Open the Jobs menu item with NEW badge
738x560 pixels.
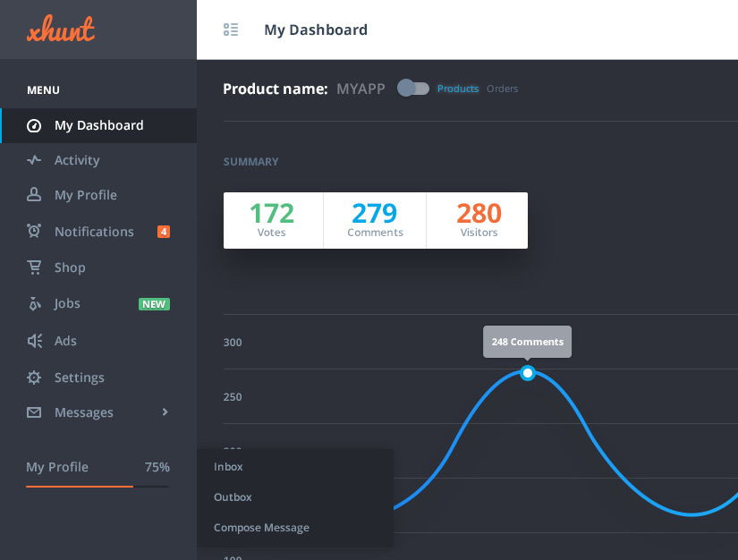[98, 303]
